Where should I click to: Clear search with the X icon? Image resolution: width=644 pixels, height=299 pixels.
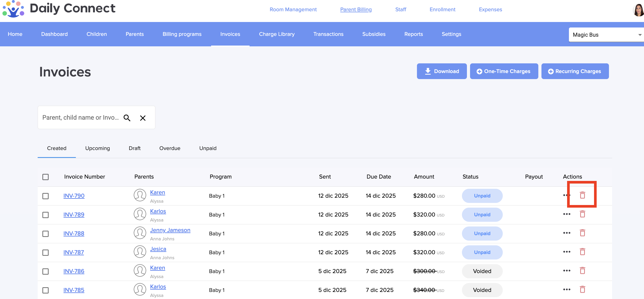[143, 118]
